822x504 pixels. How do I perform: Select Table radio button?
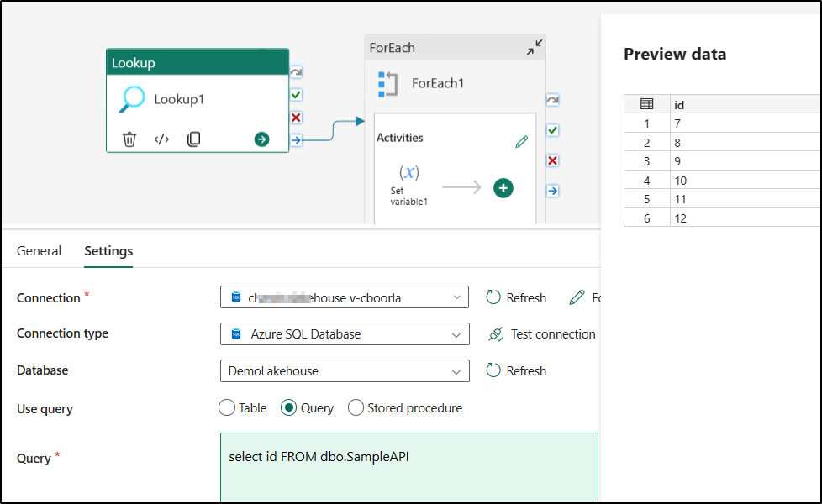click(x=226, y=407)
